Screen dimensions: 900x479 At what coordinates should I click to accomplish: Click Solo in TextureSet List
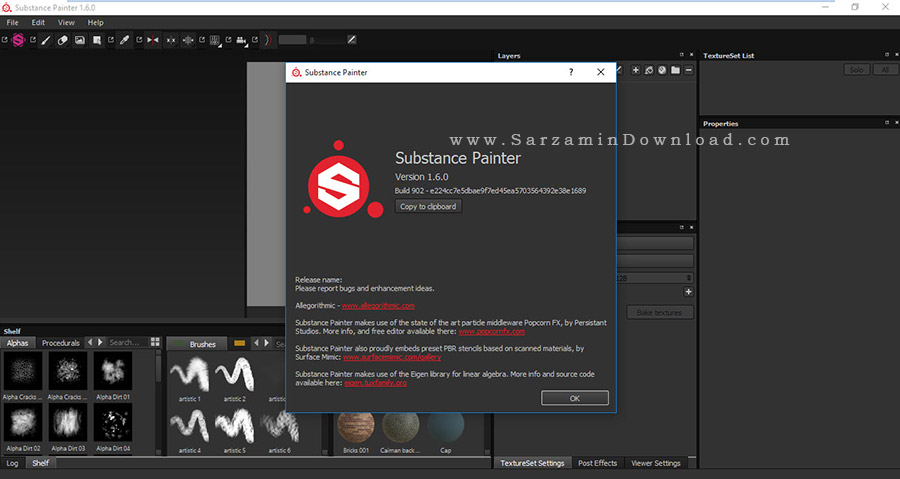[x=856, y=69]
